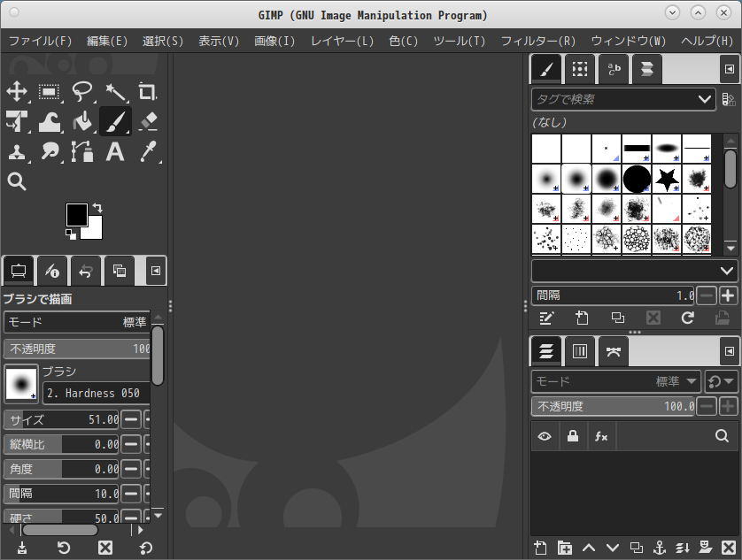Image resolution: width=742 pixels, height=560 pixels.
Task: Save tool preset from tool options footer
Action: click(x=22, y=548)
